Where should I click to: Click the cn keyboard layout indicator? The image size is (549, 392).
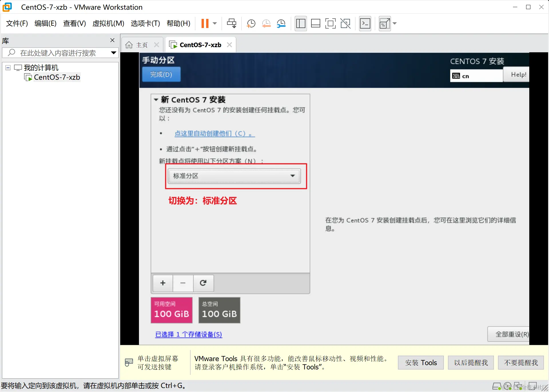coord(476,76)
